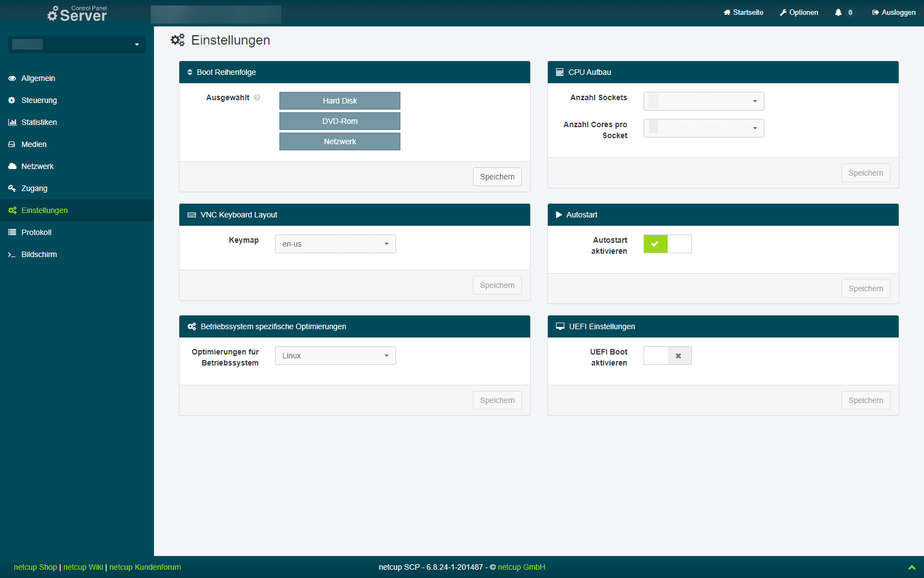Viewport: 924px width, 578px height.
Task: Open the netcup Wiki footer link
Action: [x=83, y=567]
